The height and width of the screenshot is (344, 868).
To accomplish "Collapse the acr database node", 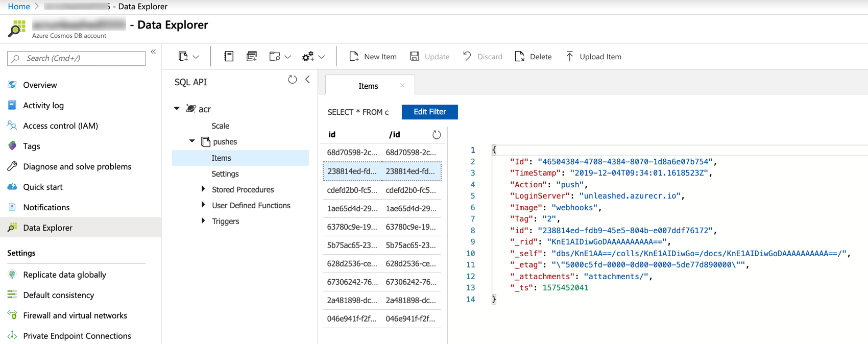I will click(x=177, y=109).
